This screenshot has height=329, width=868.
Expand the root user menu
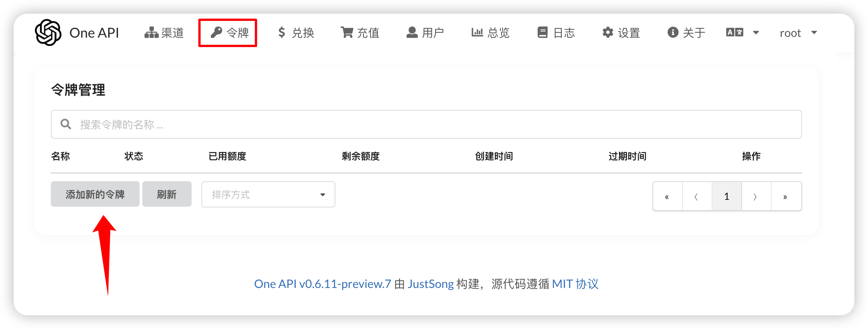coord(798,33)
